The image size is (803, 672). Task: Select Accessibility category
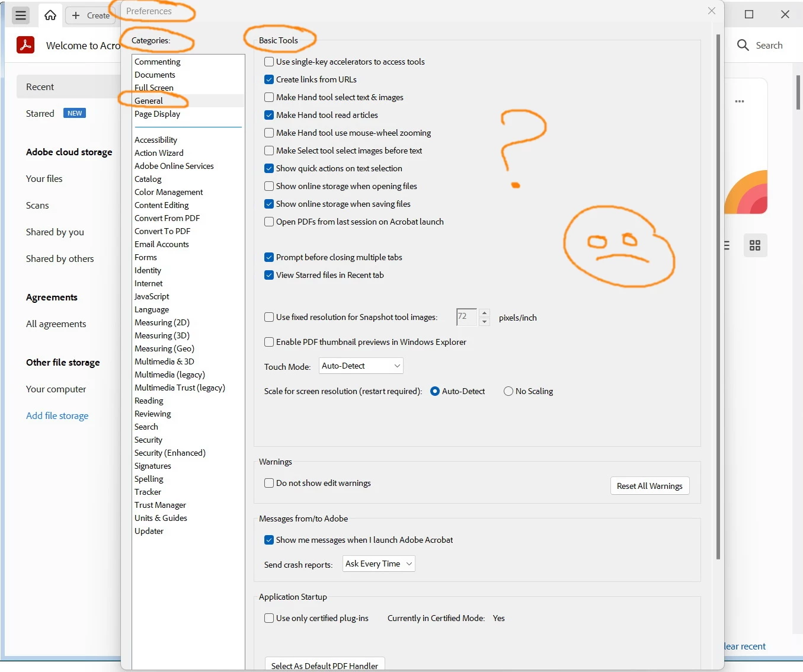coord(156,140)
